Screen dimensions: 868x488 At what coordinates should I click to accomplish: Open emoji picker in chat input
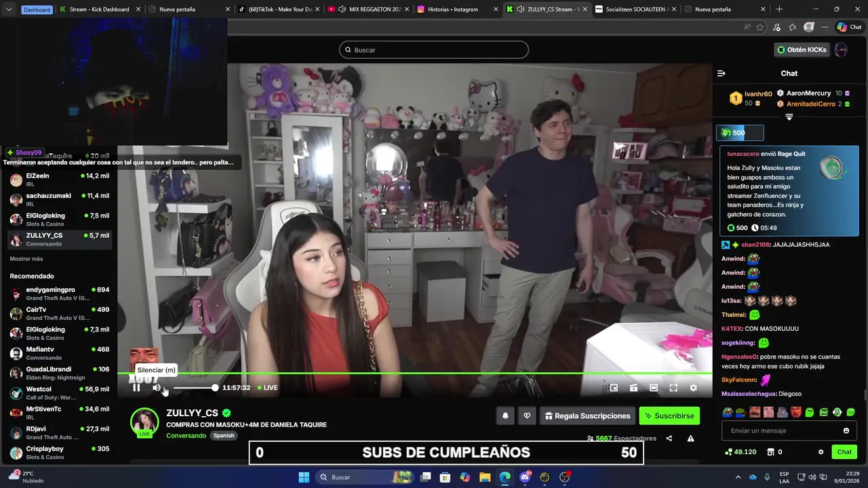pos(846,430)
